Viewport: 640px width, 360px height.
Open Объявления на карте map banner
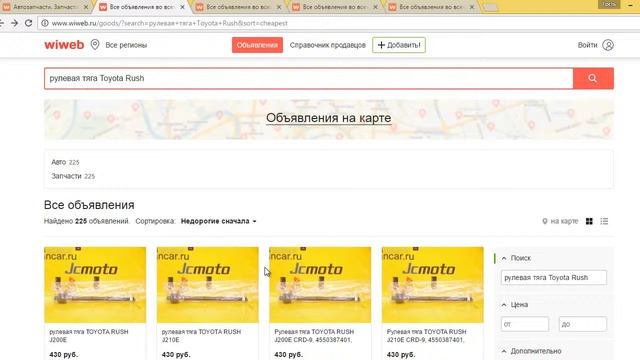[x=329, y=118]
